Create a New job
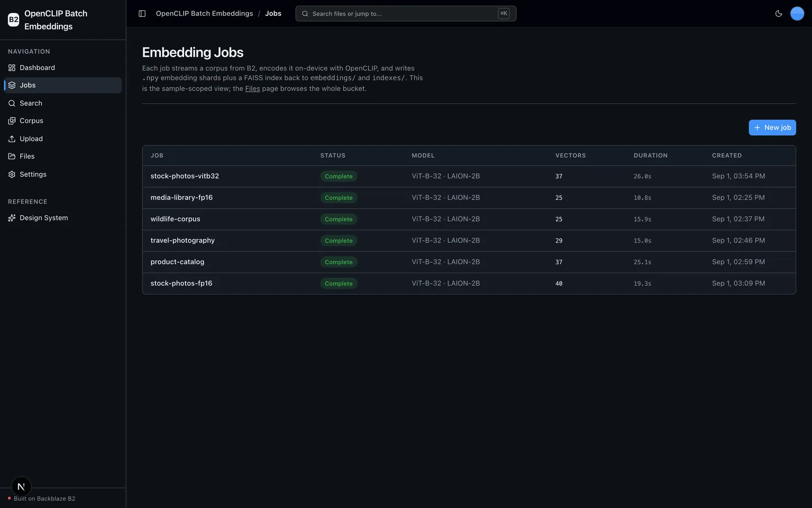 [772, 128]
